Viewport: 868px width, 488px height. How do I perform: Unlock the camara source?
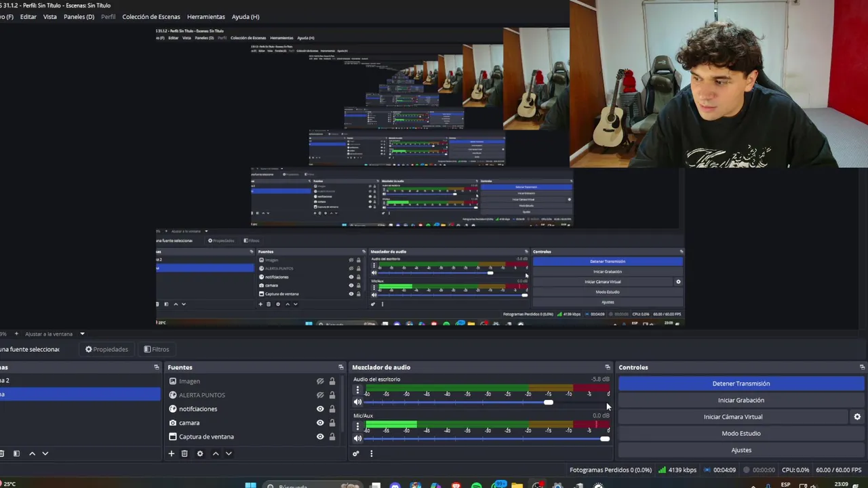pyautogui.click(x=332, y=423)
